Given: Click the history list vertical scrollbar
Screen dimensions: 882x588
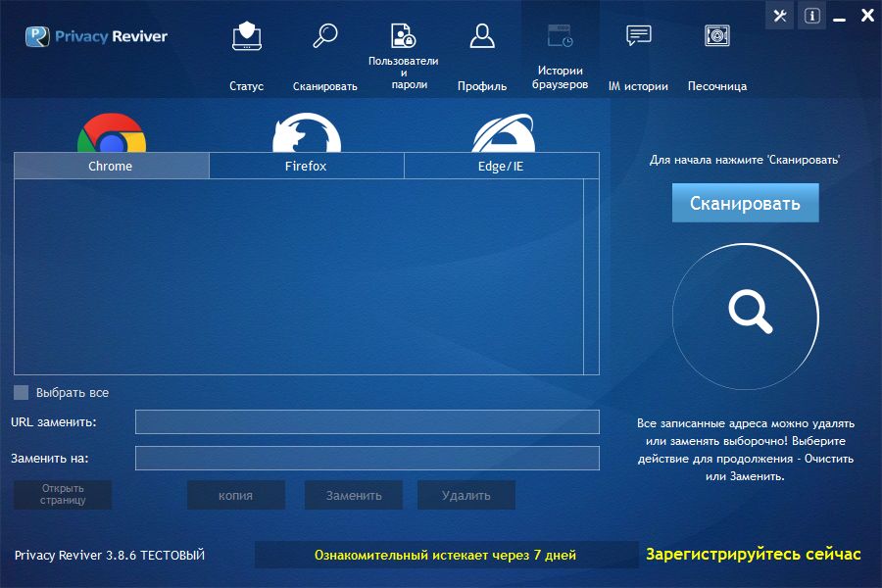Looking at the screenshot, I should [591, 276].
